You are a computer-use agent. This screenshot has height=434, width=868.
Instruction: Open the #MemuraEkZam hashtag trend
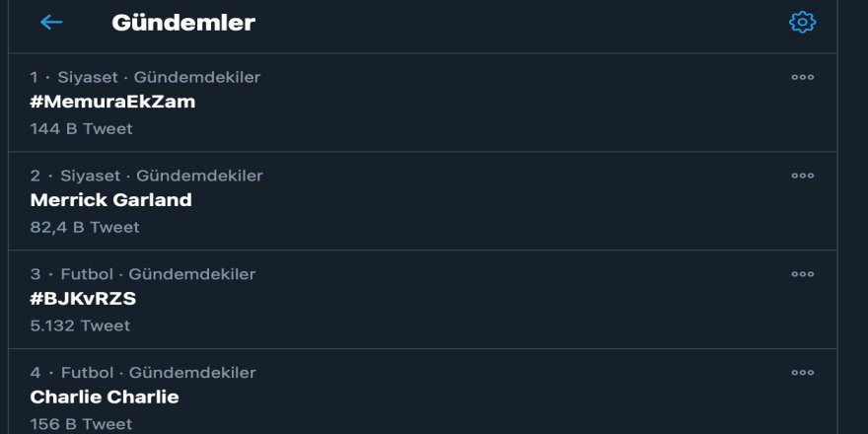click(x=112, y=102)
